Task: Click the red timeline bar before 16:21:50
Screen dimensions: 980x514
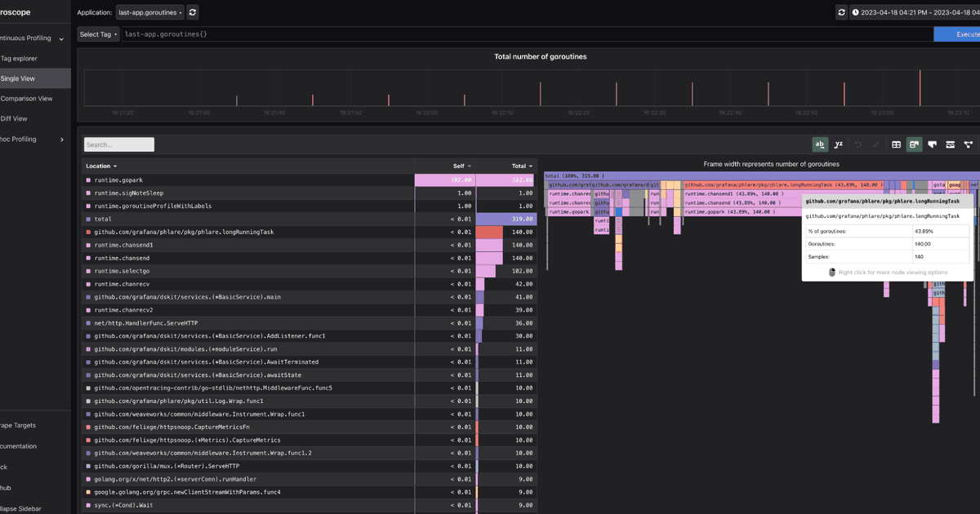Action: pyautogui.click(x=313, y=100)
